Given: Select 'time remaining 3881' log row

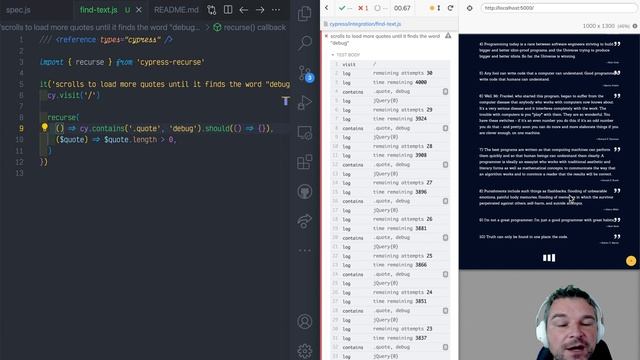Looking at the screenshot, I should click(390, 229).
